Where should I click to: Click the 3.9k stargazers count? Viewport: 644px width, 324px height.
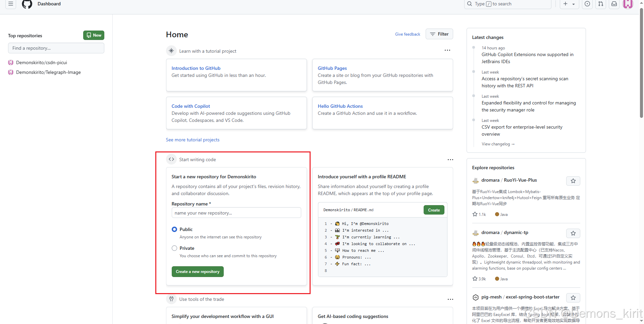click(479, 279)
